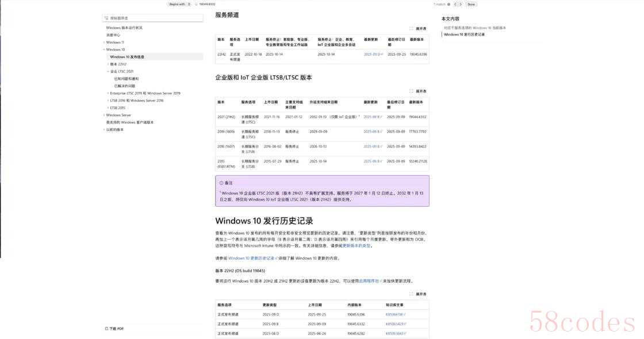Click the 2019 (1809) version cell

click(226, 132)
